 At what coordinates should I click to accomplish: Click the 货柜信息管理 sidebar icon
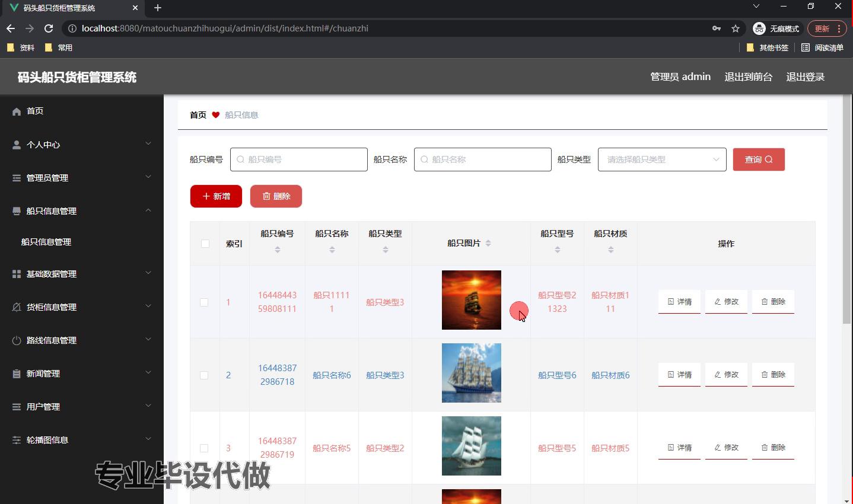point(17,307)
